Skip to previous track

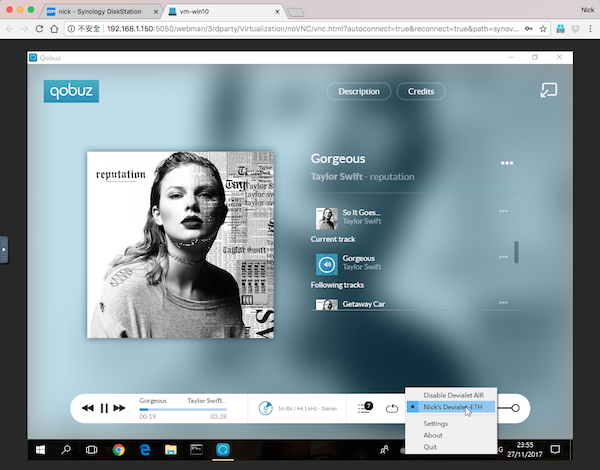pyautogui.click(x=88, y=408)
